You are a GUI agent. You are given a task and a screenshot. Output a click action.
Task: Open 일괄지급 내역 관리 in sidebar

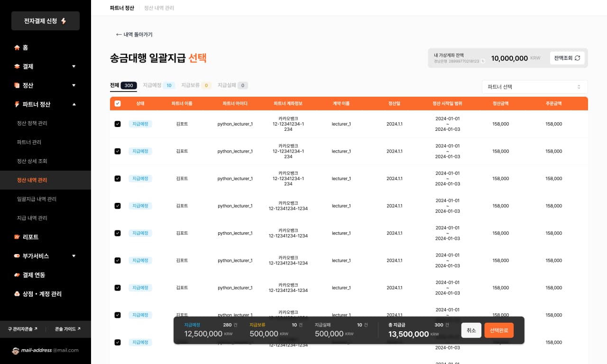pyautogui.click(x=37, y=199)
